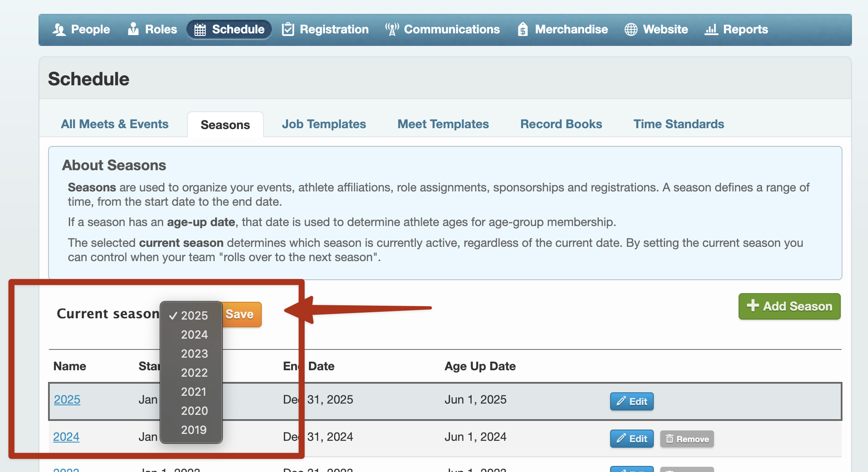The image size is (868, 472).
Task: Click the green Add Season button
Action: (789, 307)
